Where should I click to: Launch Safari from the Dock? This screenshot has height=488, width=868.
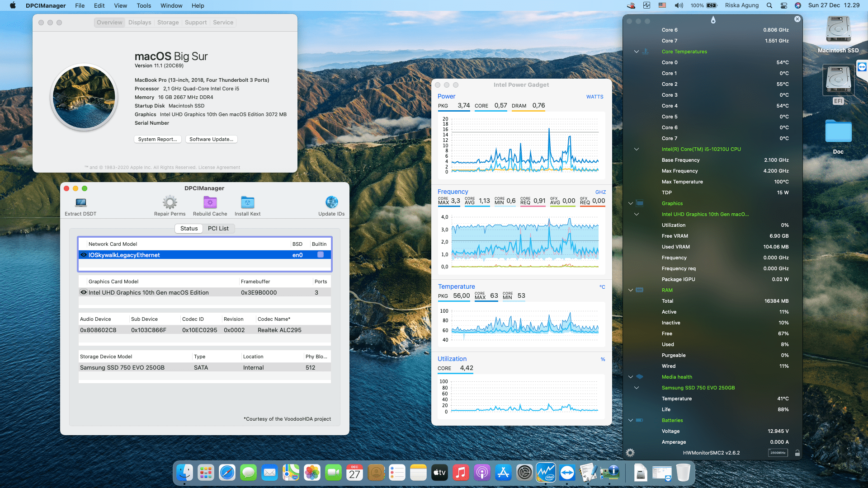[227, 473]
